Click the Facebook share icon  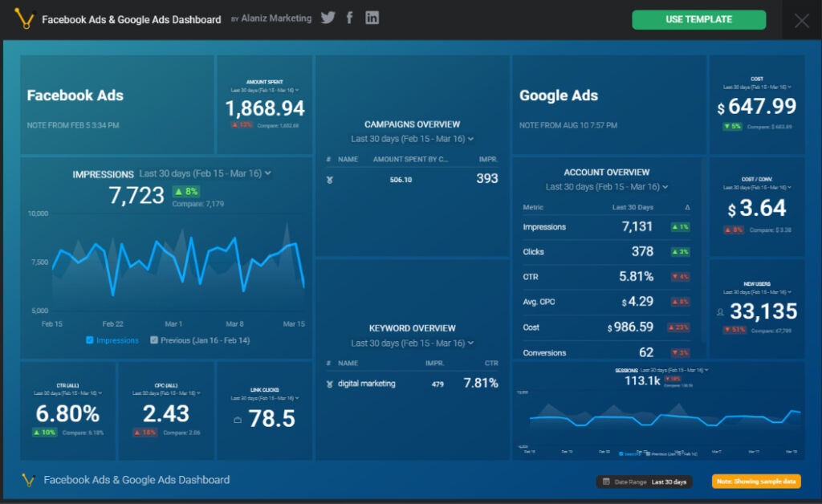350,18
